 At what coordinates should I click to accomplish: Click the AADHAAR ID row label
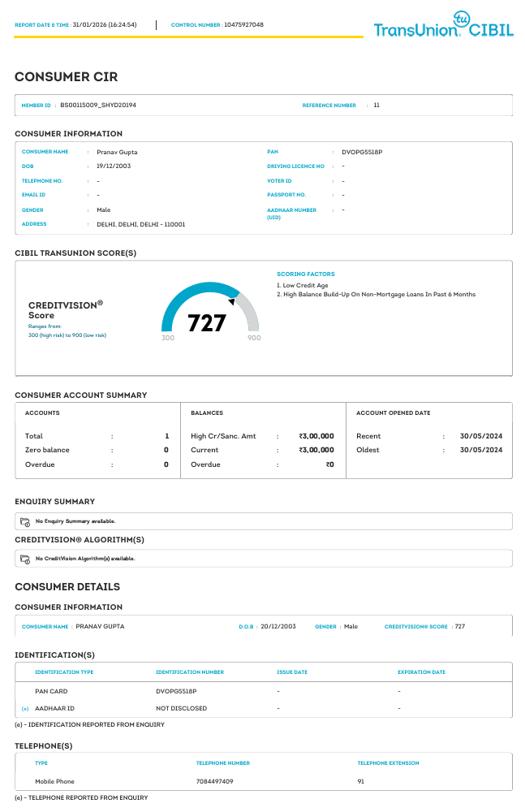coord(54,709)
